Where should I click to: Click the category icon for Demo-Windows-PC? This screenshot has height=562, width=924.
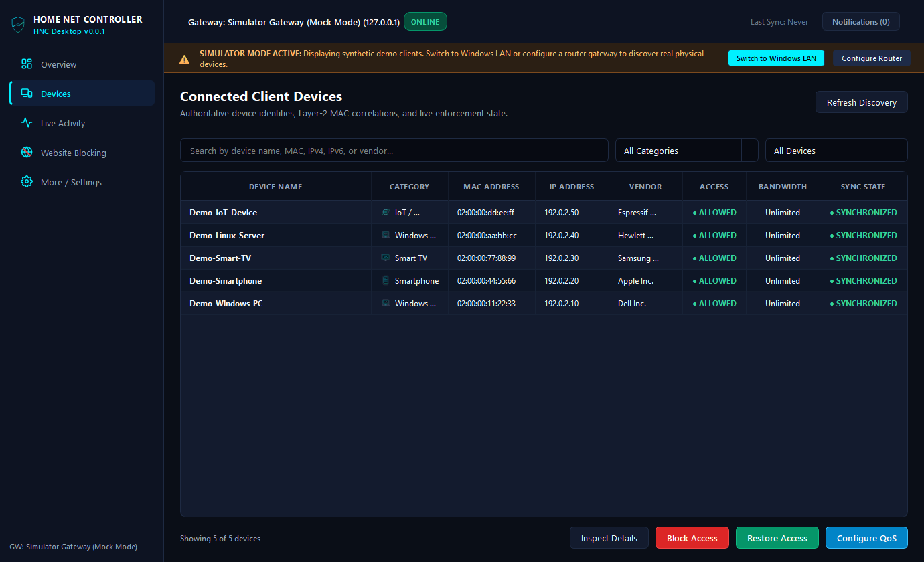click(386, 304)
